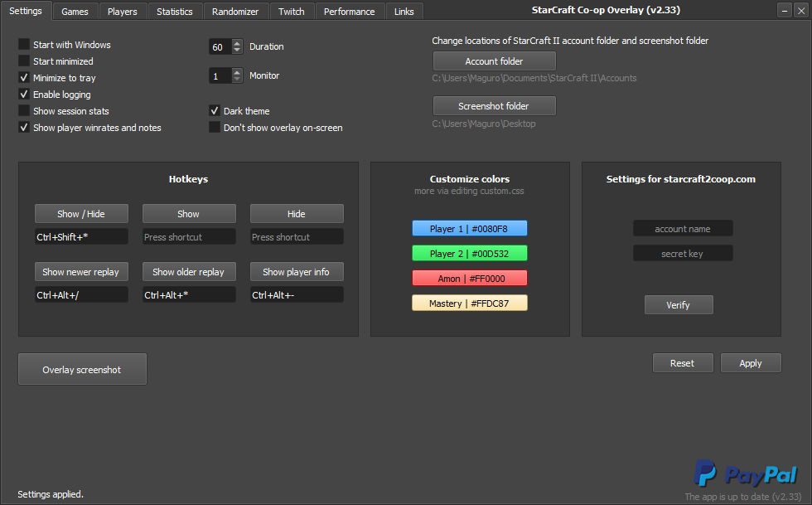Focus the Ctrl+Shift+* shortcut field
This screenshot has height=505, width=812.
coord(81,236)
